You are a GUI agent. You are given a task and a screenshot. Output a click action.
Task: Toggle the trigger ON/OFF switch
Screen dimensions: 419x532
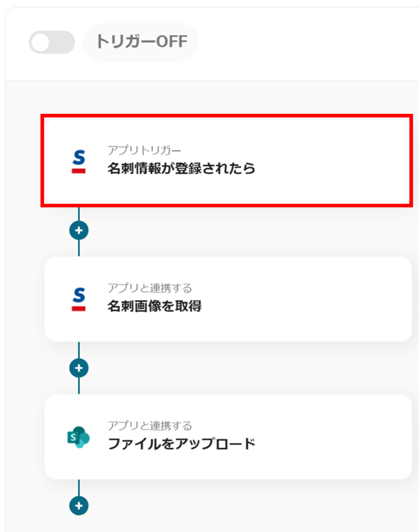[x=52, y=42]
